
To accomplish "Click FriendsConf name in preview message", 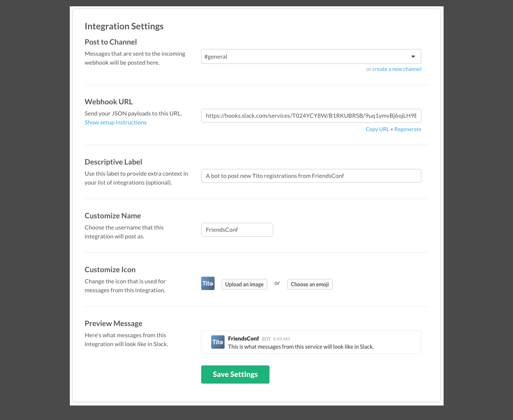I will [244, 339].
